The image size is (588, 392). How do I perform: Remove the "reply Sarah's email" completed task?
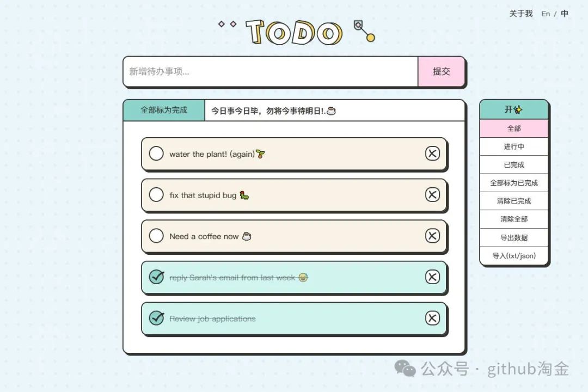point(432,277)
